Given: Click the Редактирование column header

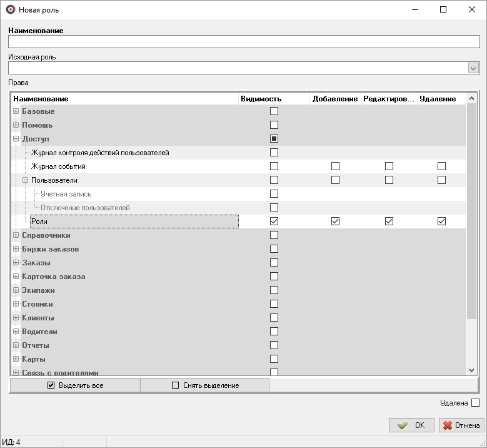Looking at the screenshot, I should tap(388, 99).
